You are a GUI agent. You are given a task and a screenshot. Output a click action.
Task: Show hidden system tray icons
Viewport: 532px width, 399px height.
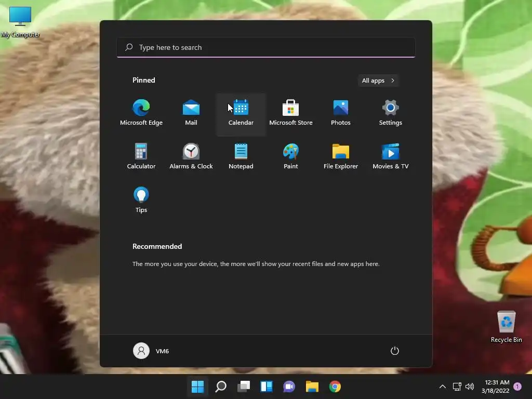coord(443,387)
